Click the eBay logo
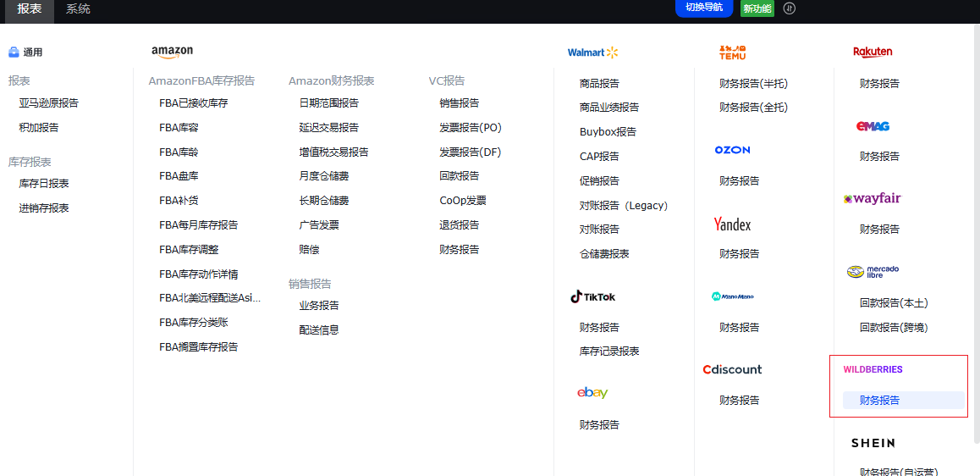 [x=592, y=393]
